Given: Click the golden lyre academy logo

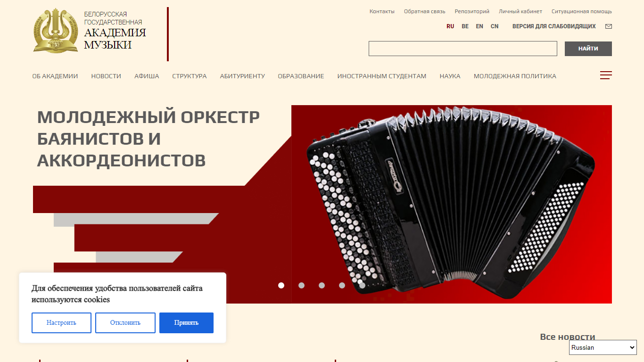Looking at the screenshot, I should point(56,31).
